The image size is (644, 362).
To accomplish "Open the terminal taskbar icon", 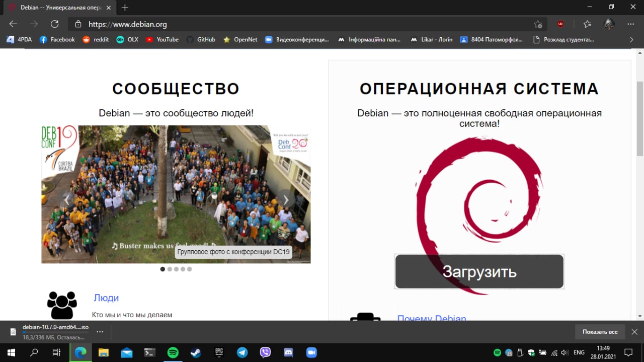I will click(x=149, y=352).
